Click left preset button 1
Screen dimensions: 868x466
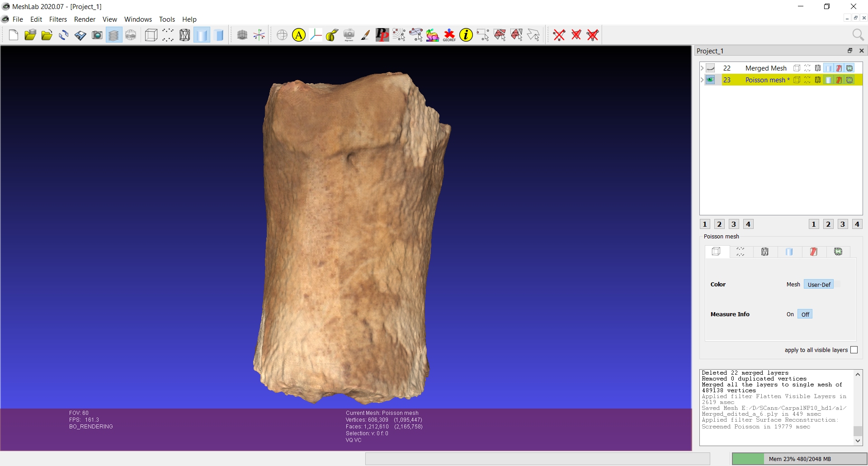[x=705, y=224]
